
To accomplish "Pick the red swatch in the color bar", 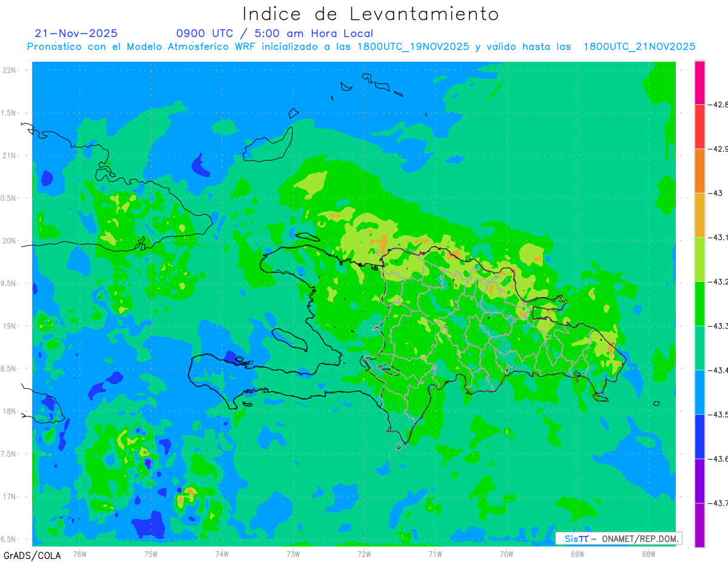I will 699,127.
